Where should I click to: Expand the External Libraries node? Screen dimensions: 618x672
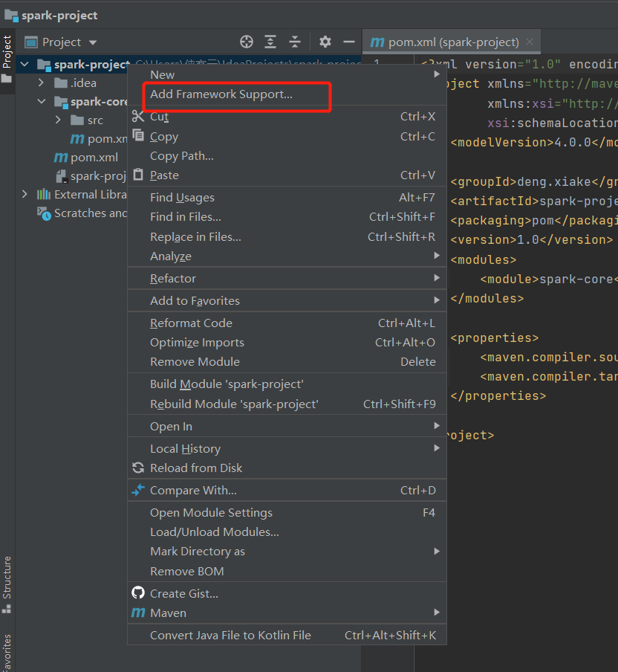point(25,195)
